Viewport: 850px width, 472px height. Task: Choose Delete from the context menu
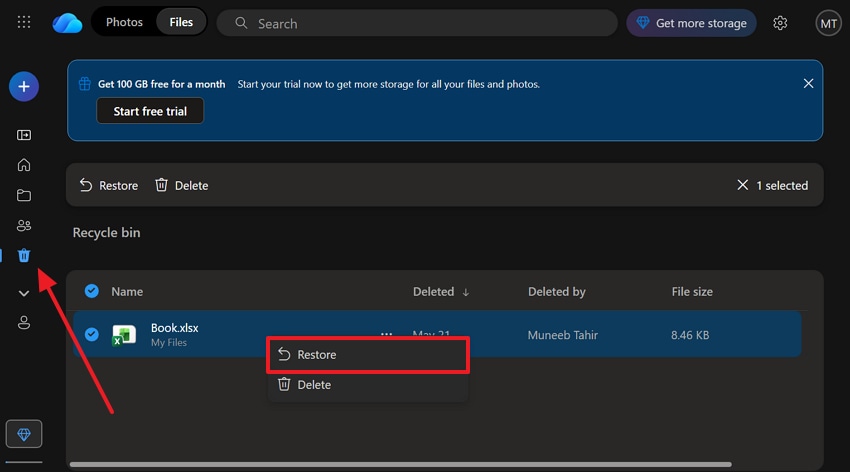(x=368, y=385)
